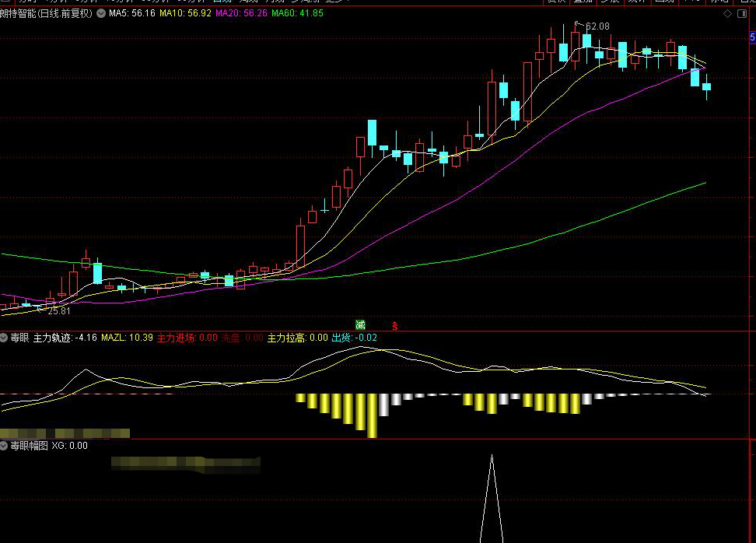Click the 主力轨迹: -4.16 value
Viewport: 756px width, 543px height.
point(65,338)
